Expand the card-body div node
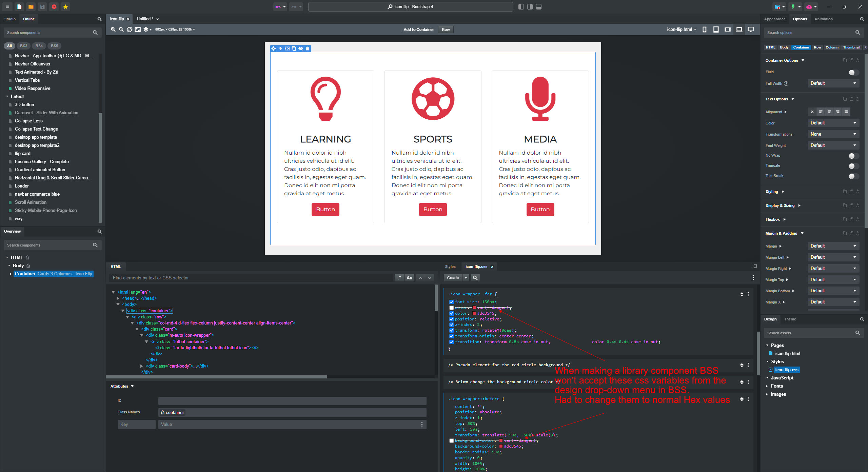868x472 pixels. point(142,366)
